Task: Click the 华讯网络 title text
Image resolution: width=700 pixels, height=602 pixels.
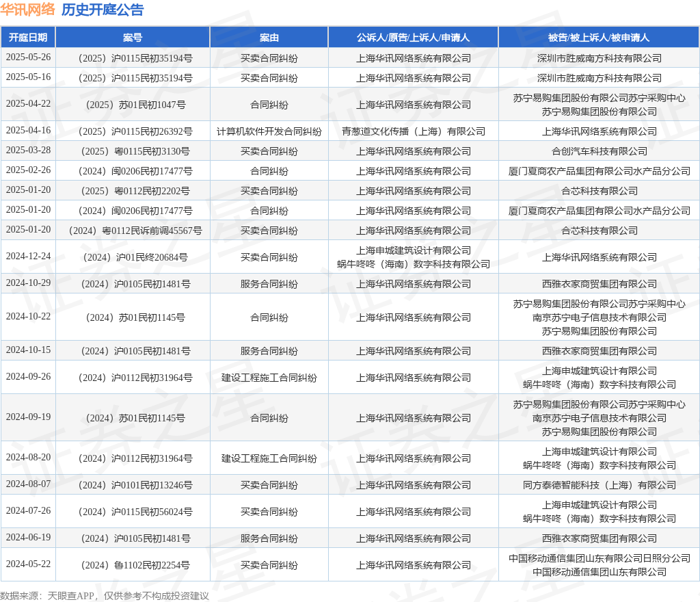Action: click(x=27, y=10)
